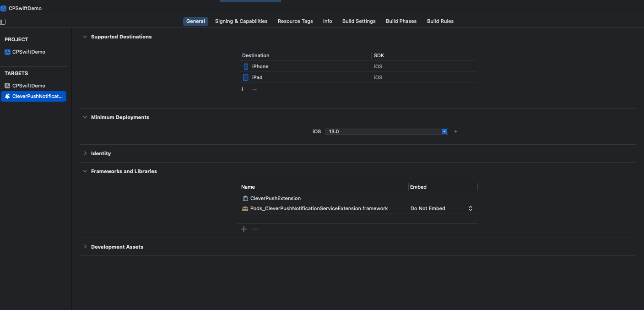Click the iPhone device icon

tap(246, 66)
